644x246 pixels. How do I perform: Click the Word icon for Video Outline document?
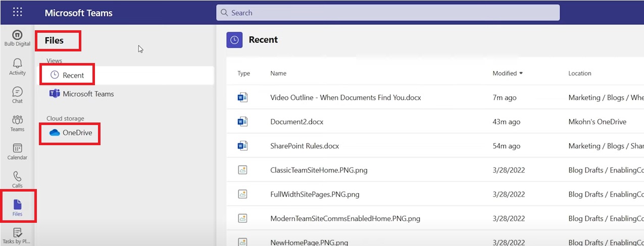tap(243, 97)
